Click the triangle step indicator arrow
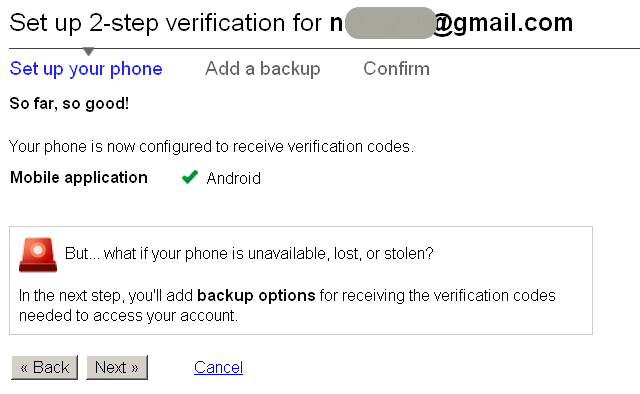640x394 pixels. click(x=88, y=51)
